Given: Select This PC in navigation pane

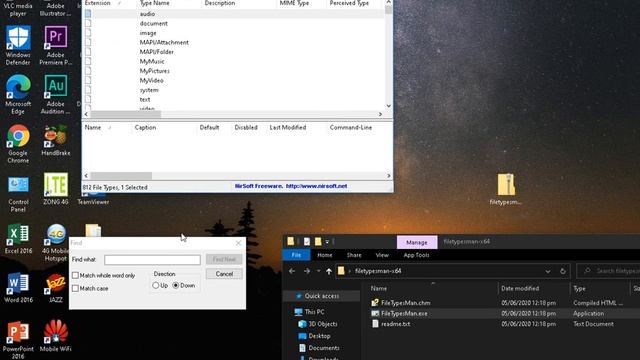Looking at the screenshot, I should click(314, 312).
